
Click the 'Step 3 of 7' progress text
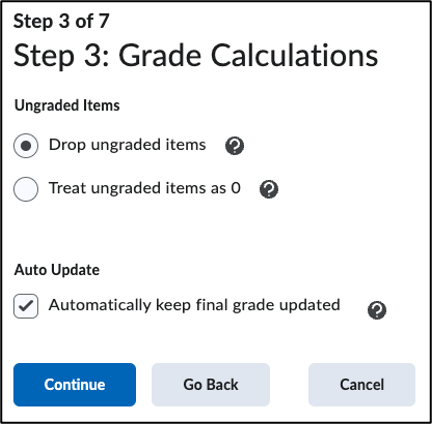61,21
